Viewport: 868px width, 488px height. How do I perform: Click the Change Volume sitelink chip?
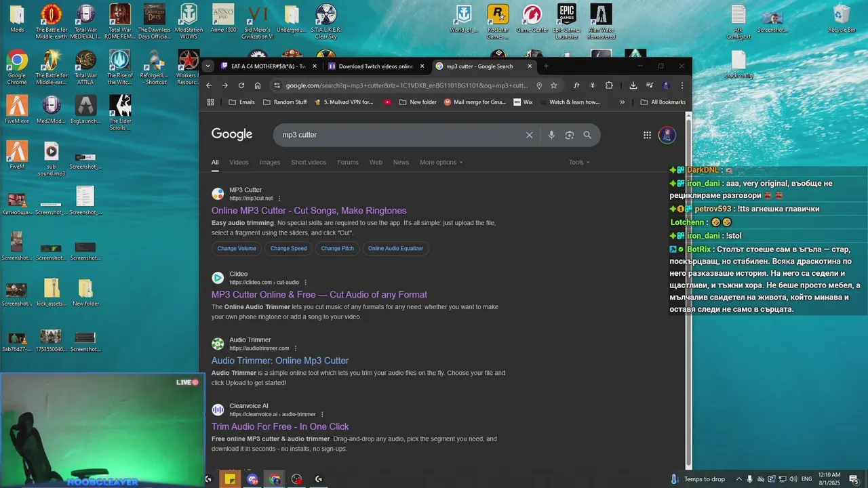coord(237,249)
